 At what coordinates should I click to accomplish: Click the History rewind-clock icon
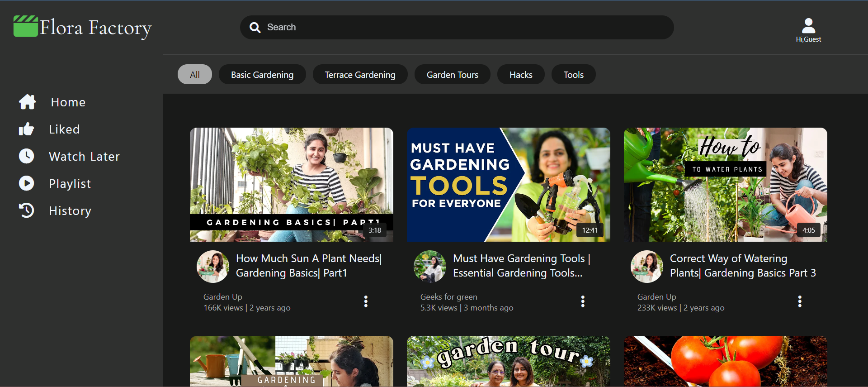coord(26,210)
